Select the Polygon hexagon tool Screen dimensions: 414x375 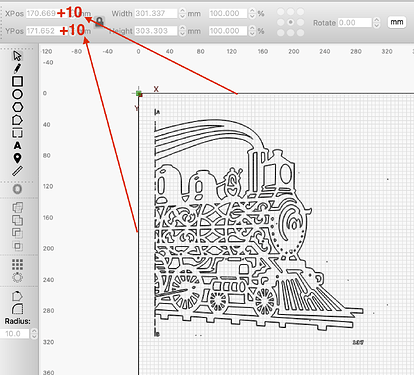[x=17, y=107]
